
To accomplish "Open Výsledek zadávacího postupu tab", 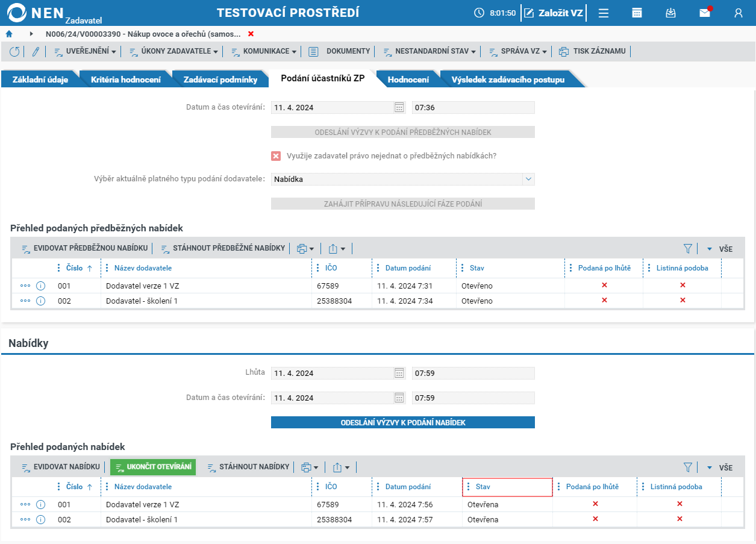I will coord(508,79).
